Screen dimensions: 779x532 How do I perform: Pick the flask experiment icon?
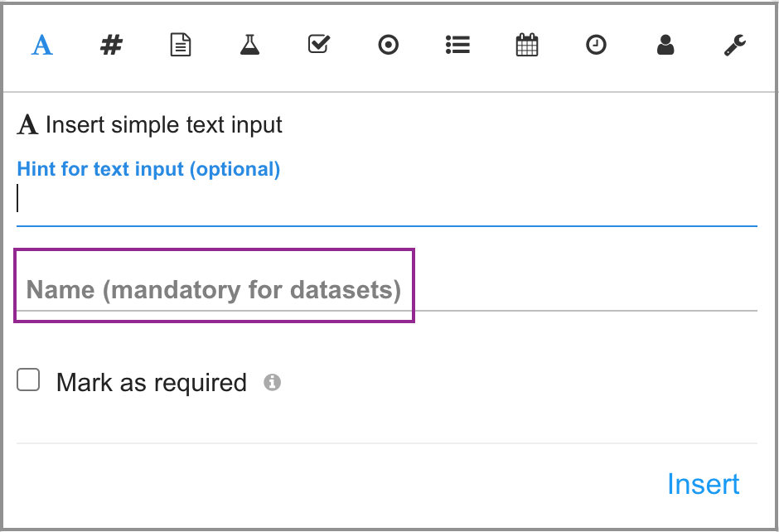click(249, 45)
